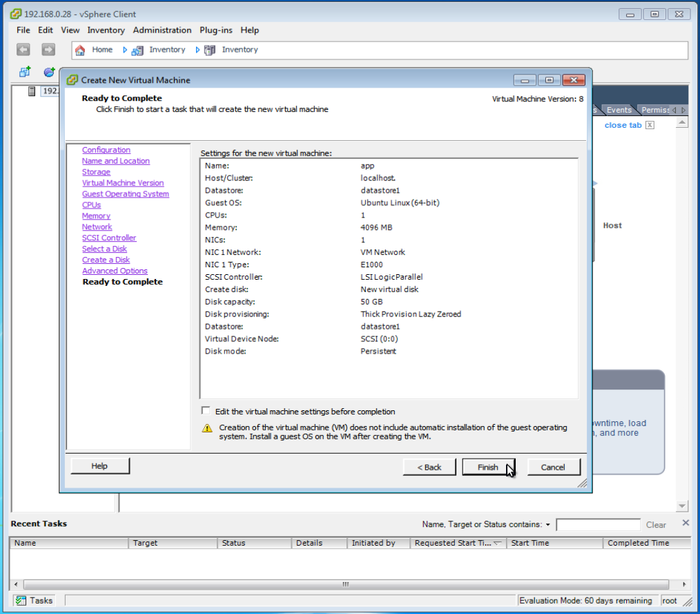Click the close tab link
The width and height of the screenshot is (700, 614).
click(623, 125)
